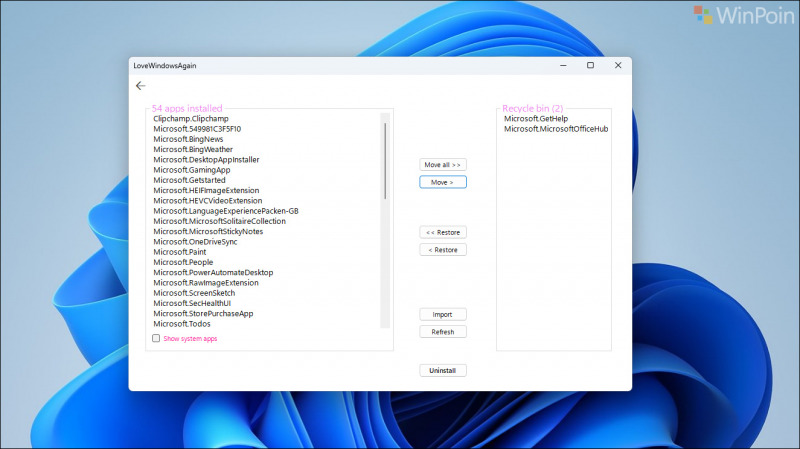Image resolution: width=800 pixels, height=449 pixels.
Task: Select Microsoft.OneDriveSync entry
Action: pyautogui.click(x=195, y=241)
